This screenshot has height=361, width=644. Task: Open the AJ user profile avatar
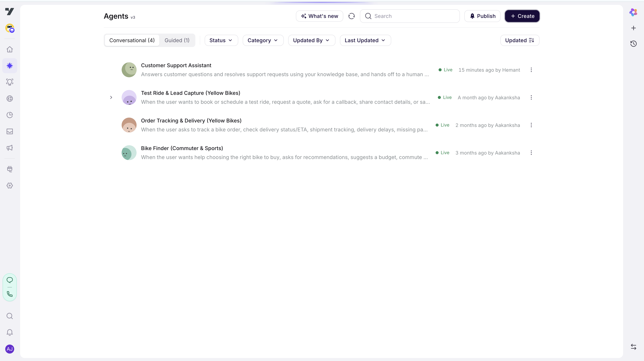(10, 349)
